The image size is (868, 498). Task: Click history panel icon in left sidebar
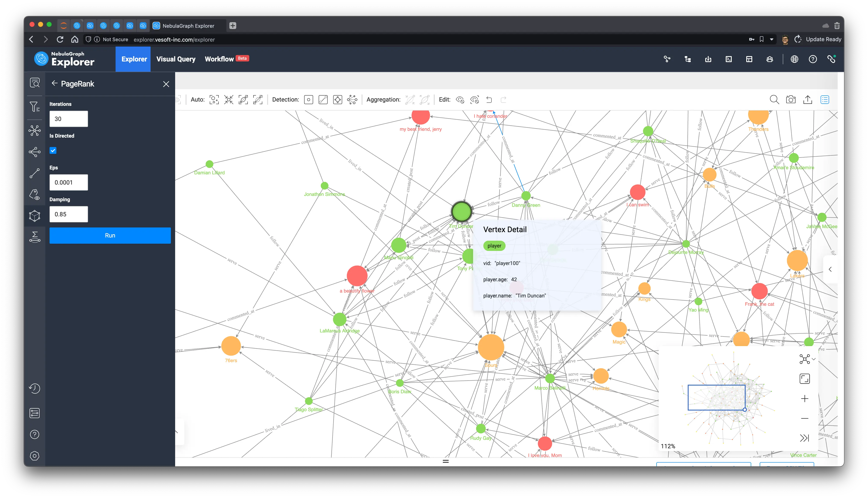(x=34, y=388)
